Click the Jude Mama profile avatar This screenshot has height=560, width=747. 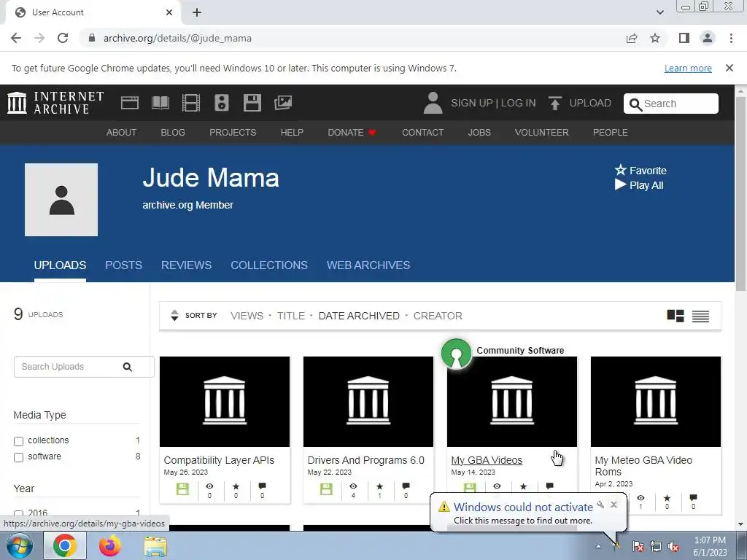coord(61,200)
